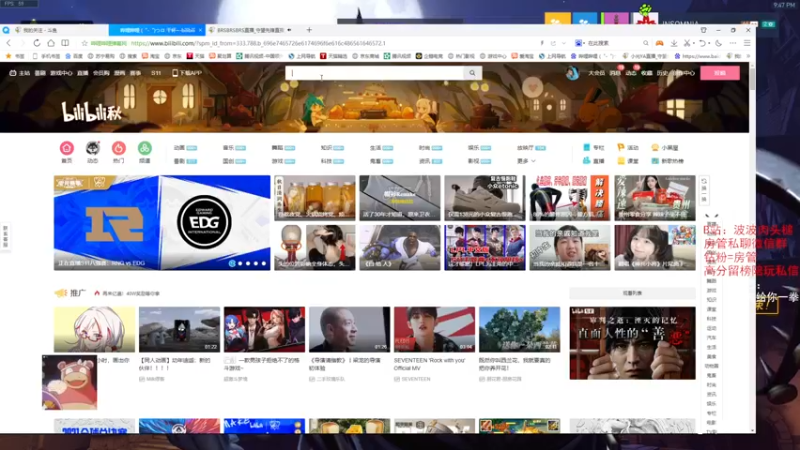Open 直播 in bilibili top nav

(82, 73)
